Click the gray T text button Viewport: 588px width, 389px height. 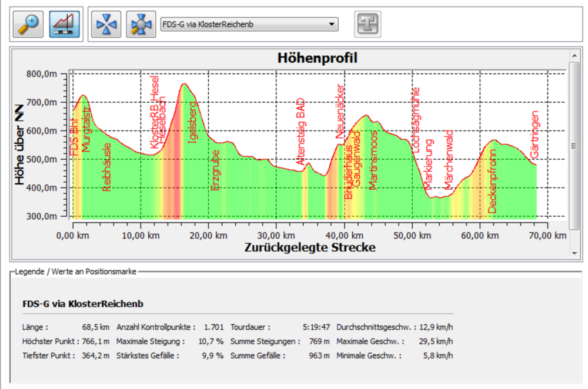click(x=367, y=24)
